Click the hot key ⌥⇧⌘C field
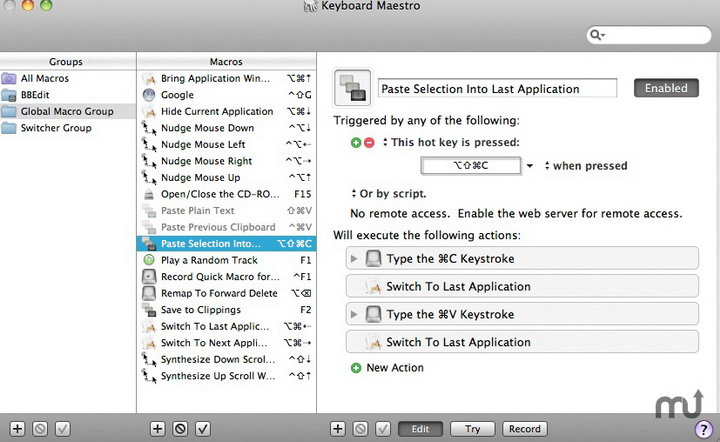This screenshot has width=720, height=442. click(x=471, y=166)
